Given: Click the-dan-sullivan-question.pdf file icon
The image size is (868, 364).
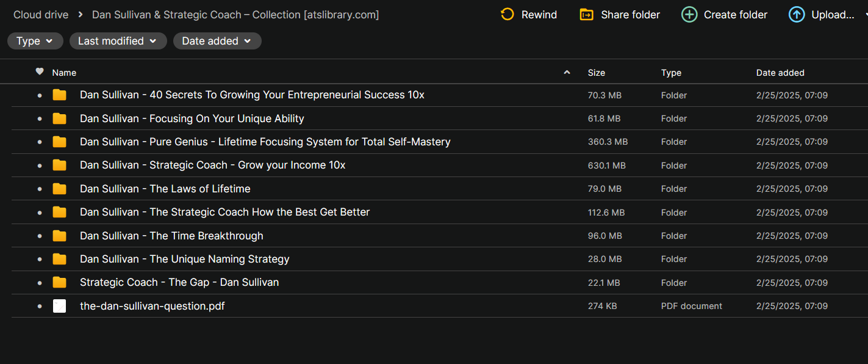Looking at the screenshot, I should point(59,306).
